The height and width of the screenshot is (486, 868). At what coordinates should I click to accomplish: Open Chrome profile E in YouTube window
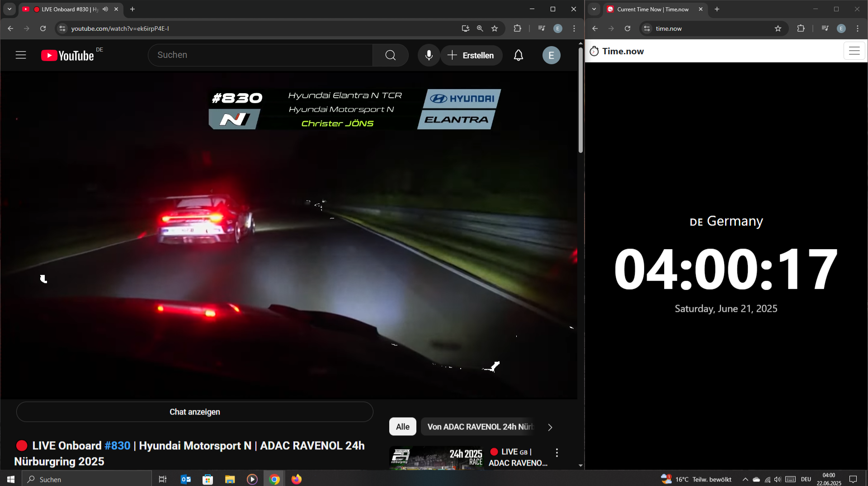558,28
